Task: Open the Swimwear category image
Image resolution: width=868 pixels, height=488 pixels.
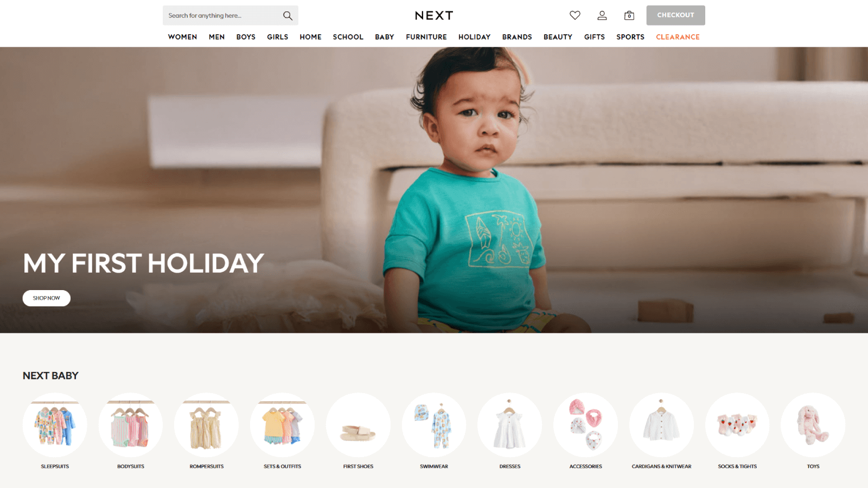Action: tap(434, 425)
